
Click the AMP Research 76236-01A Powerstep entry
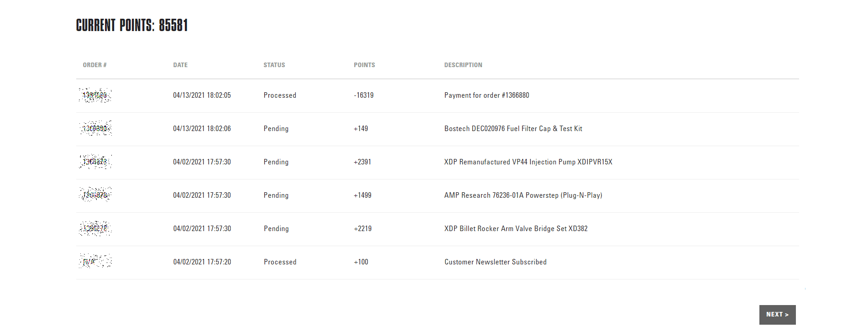523,195
